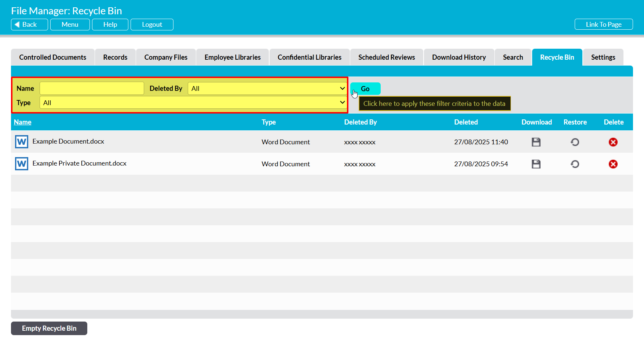Focus the Name filter text field

[92, 89]
